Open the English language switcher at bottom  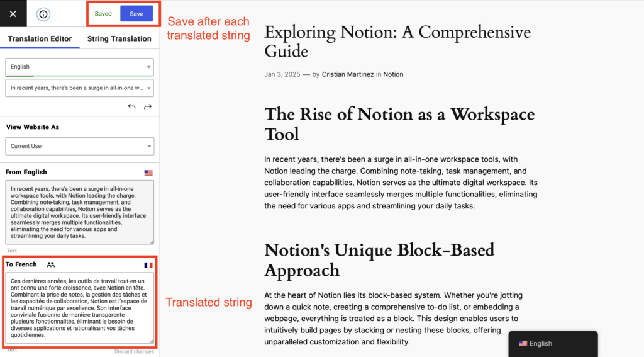coord(553,343)
